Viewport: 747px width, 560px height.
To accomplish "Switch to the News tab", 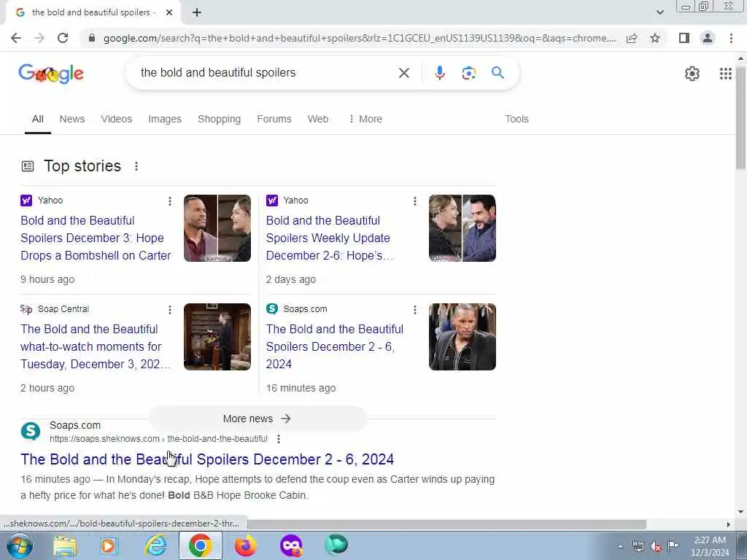I will pos(72,119).
